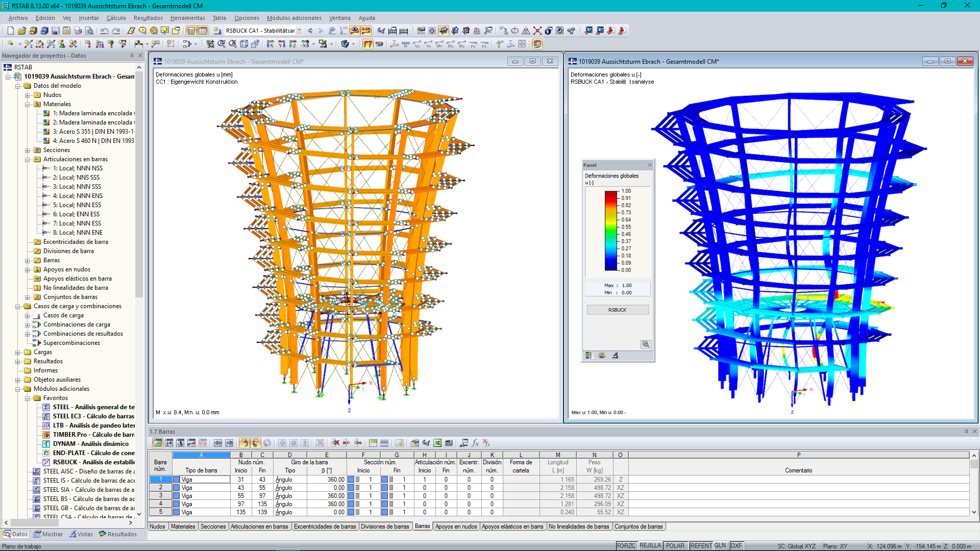
Task: Select the Viga row 3 in the Barras table
Action: click(201, 495)
